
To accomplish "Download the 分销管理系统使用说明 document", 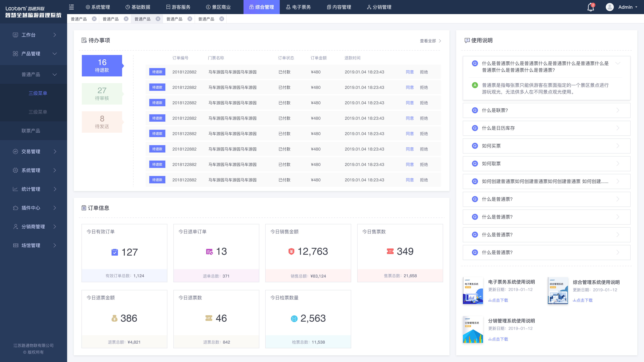I will point(498,339).
